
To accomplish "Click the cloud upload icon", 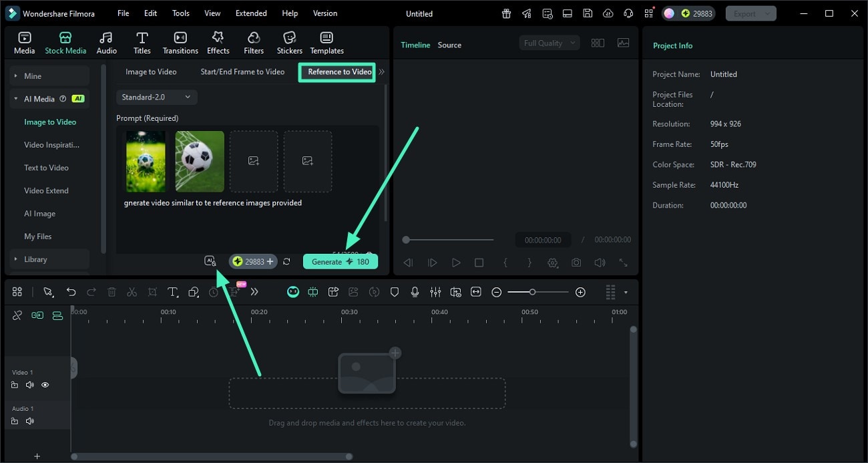I will click(x=608, y=13).
